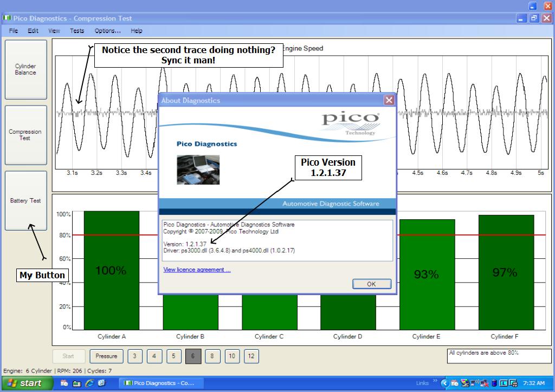Restore down the Compression Test window
This screenshot has width=555, height=392.
coord(534,18)
